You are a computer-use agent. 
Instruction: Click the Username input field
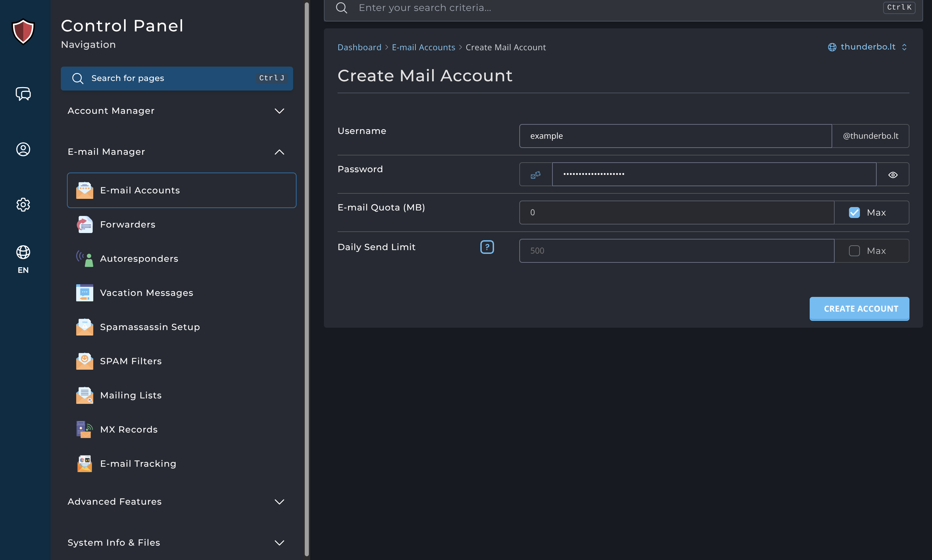point(675,136)
